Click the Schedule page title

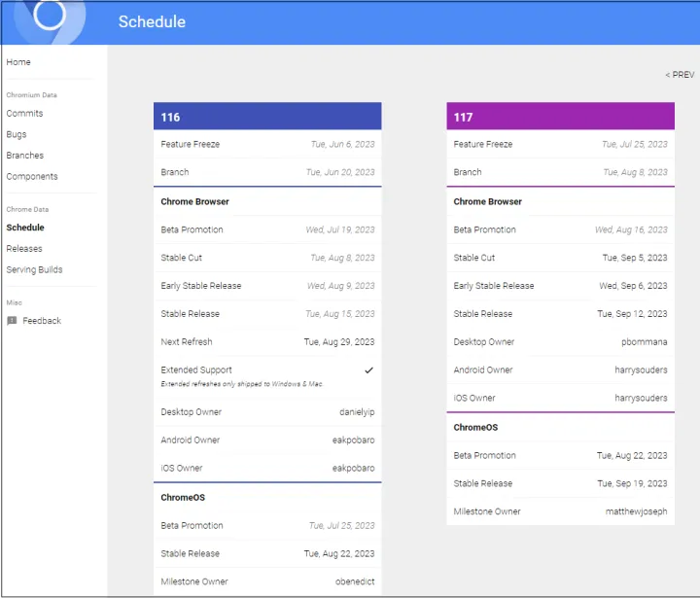tap(152, 21)
